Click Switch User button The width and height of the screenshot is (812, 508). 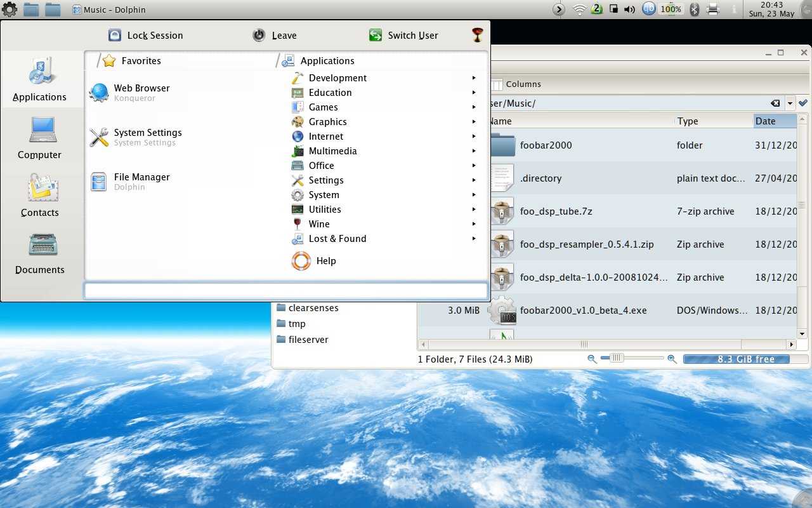[x=403, y=36]
